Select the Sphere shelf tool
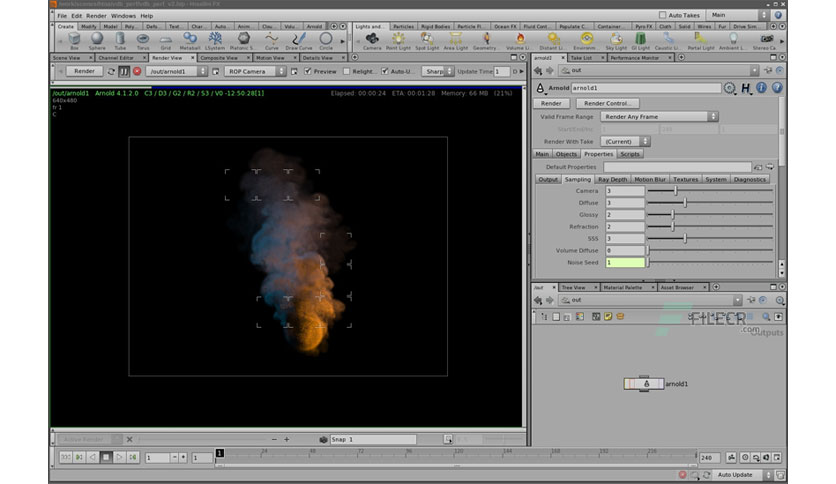Viewport: 836px width, 484px height. [x=97, y=41]
